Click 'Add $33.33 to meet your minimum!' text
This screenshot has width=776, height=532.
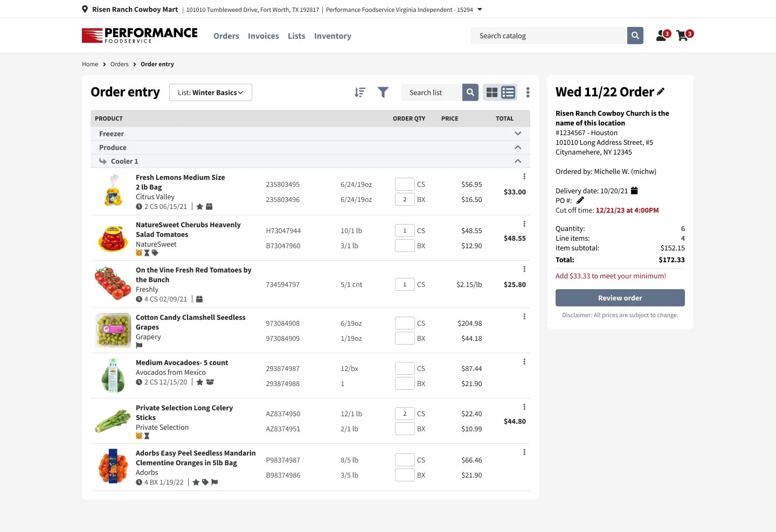click(611, 276)
